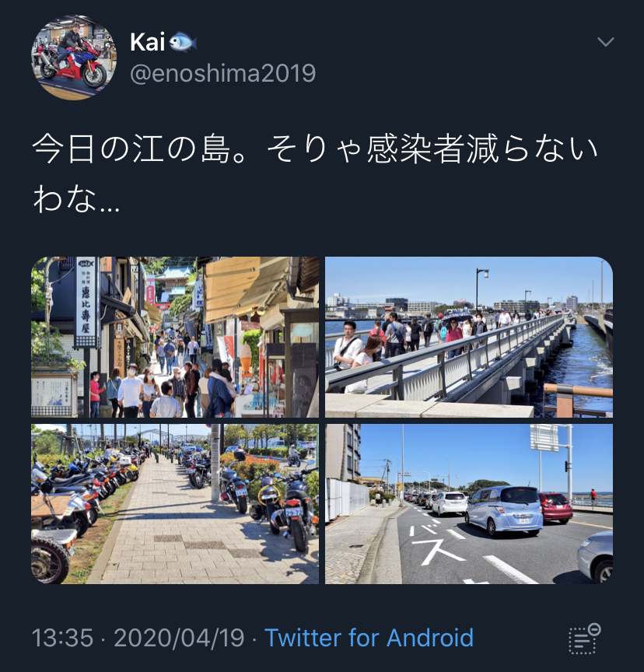
Task: Open the parked motorcycles photo
Action: [175, 504]
